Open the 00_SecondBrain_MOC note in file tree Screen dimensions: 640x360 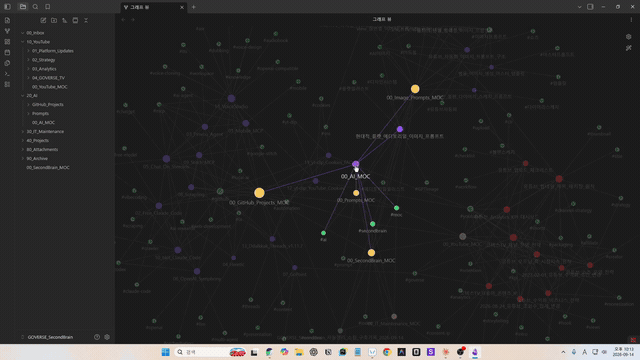click(x=48, y=167)
